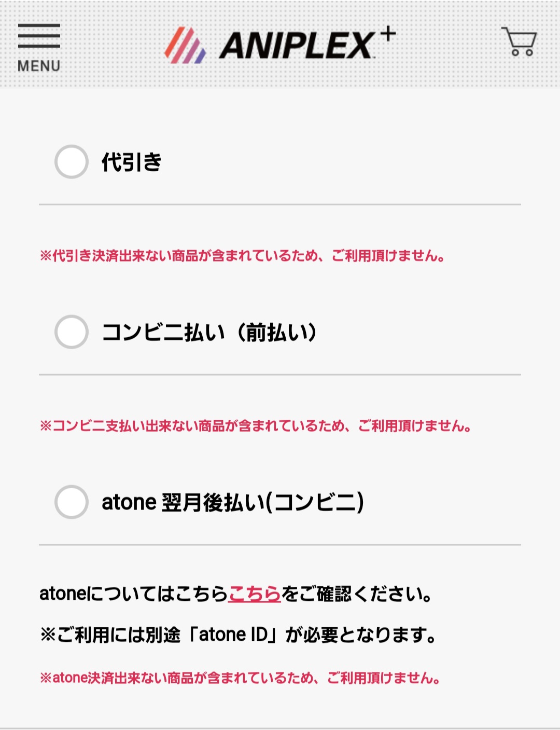Open the shopping cart
The height and width of the screenshot is (730, 560).
tap(519, 42)
